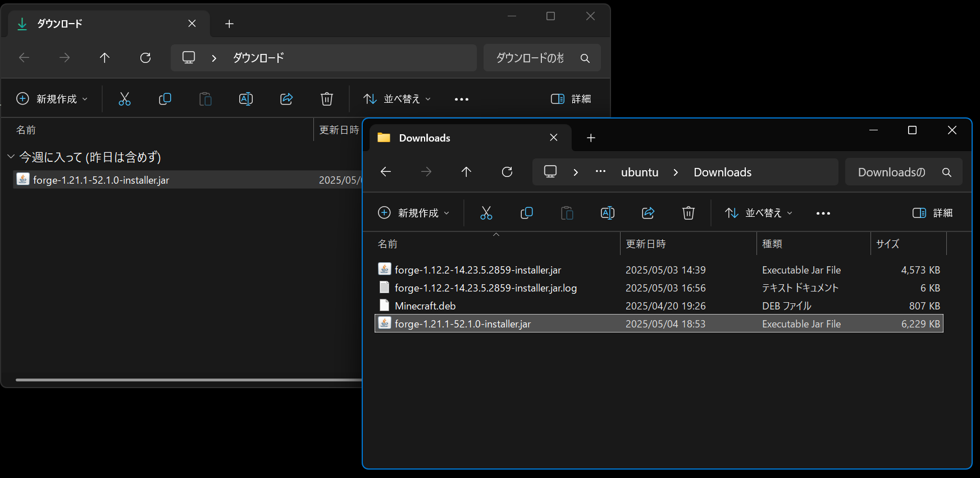The image size is (980, 478).
Task: Click Share icon in ダウンロード window toolbar
Action: click(x=286, y=99)
